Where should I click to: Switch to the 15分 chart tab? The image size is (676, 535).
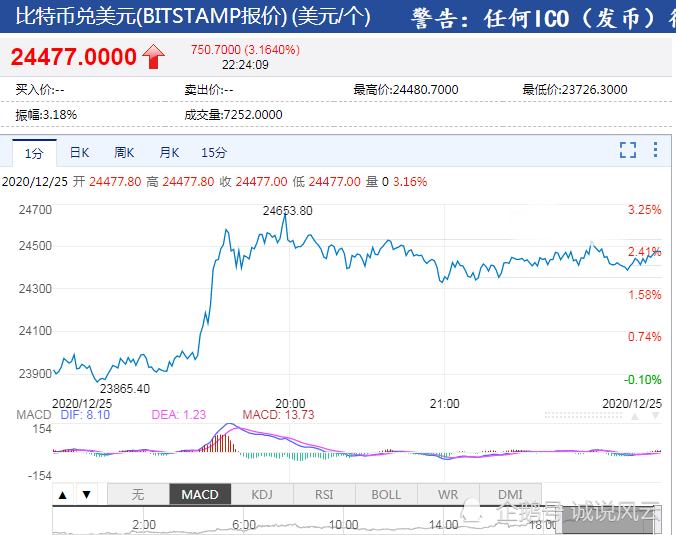[x=214, y=153]
